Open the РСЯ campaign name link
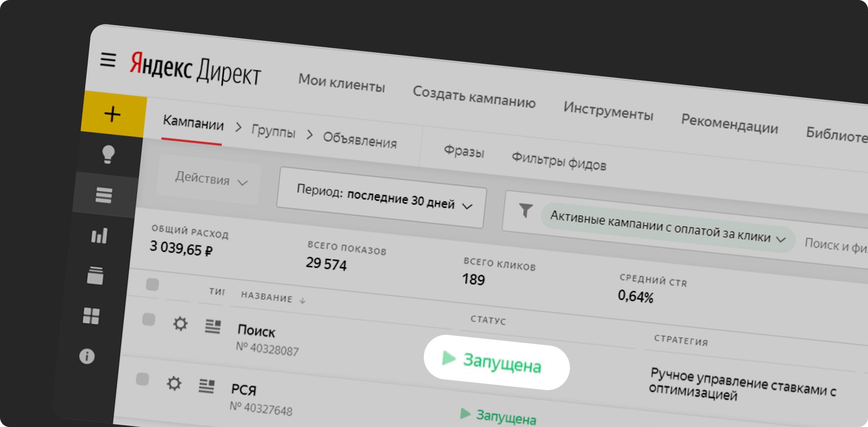 point(243,390)
